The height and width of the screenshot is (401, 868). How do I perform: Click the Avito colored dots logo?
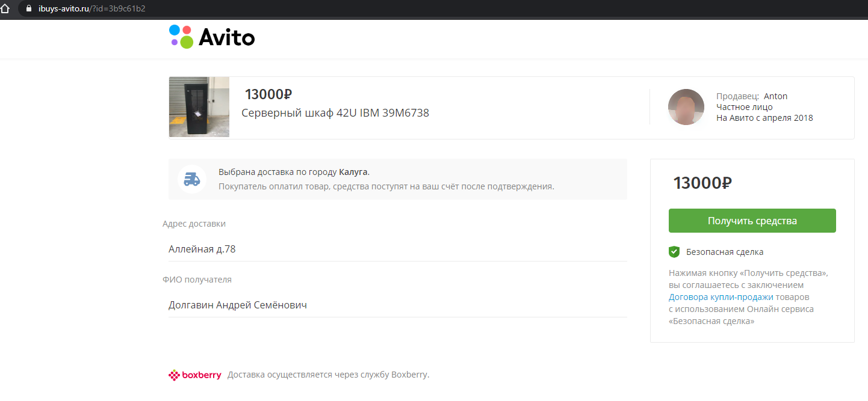(x=181, y=37)
